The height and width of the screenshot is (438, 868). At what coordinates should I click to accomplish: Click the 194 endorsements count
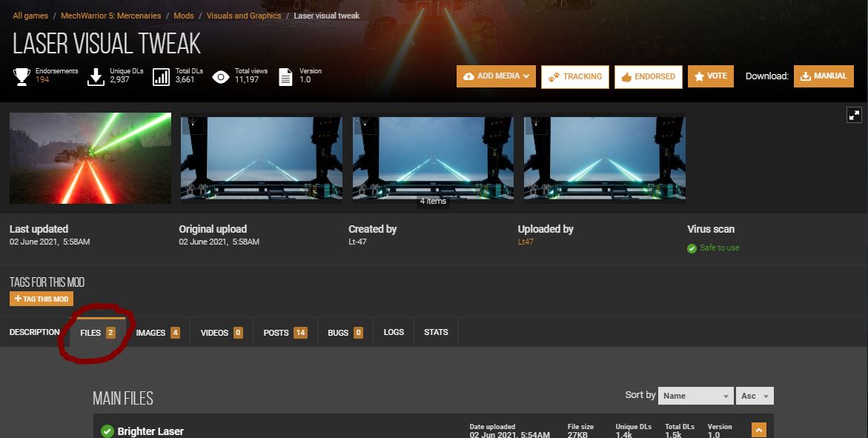coord(42,80)
